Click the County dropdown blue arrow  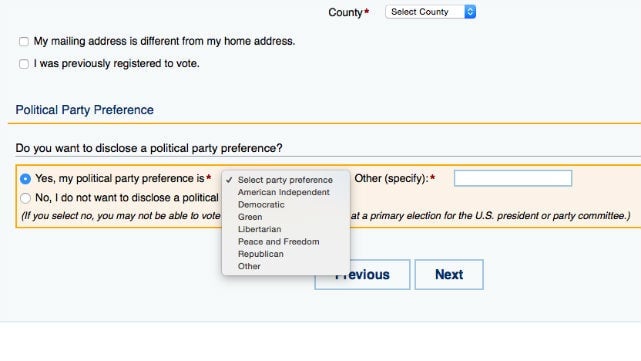click(x=470, y=12)
